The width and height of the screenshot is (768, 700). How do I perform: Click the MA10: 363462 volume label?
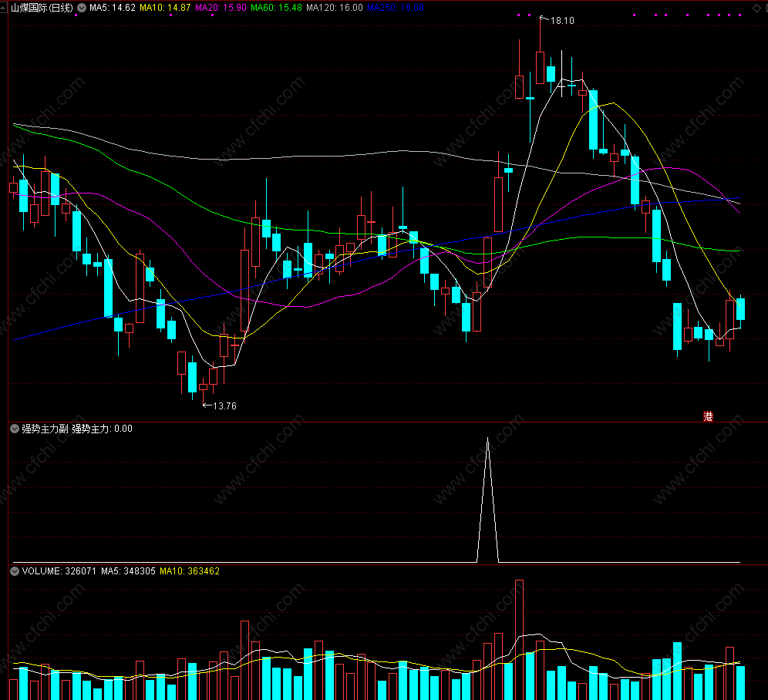190,571
